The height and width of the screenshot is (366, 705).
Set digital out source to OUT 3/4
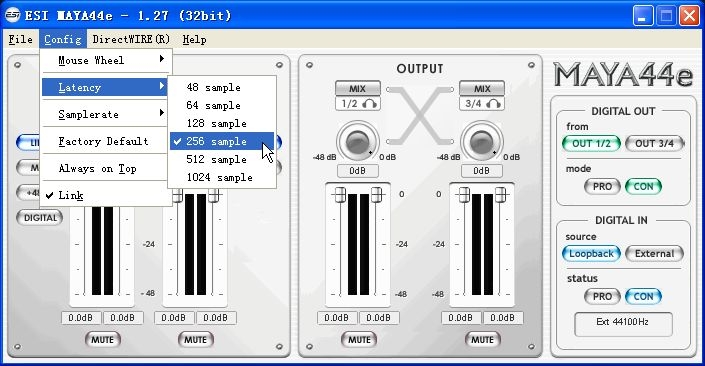coord(655,143)
